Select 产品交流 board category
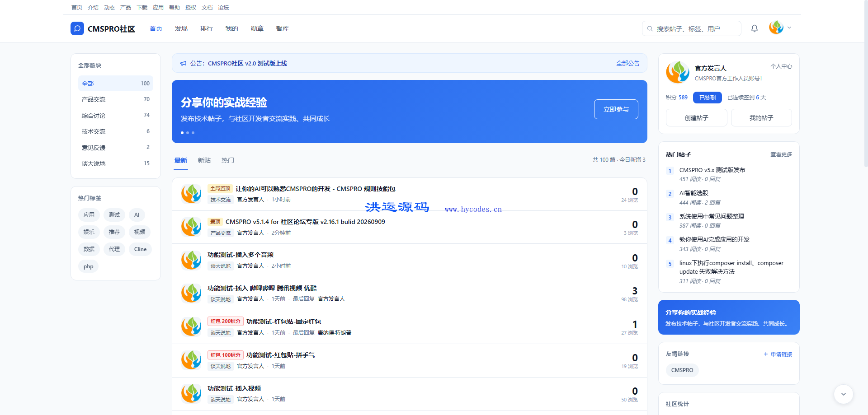Image resolution: width=868 pixels, height=415 pixels. (x=116, y=99)
